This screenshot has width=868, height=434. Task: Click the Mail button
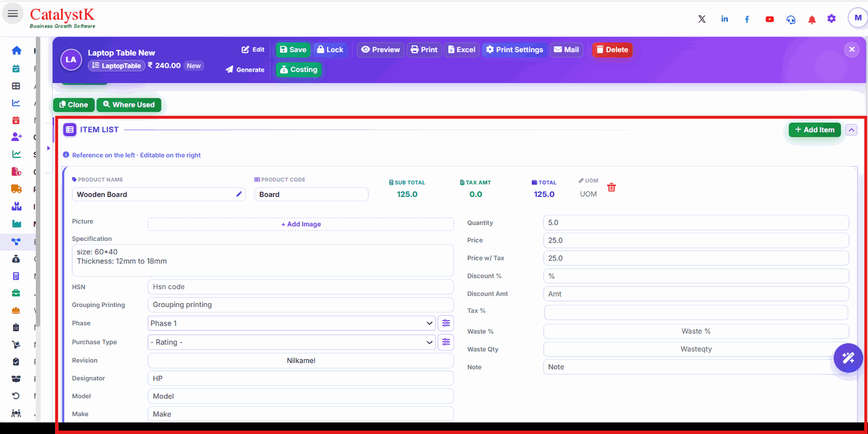[566, 49]
